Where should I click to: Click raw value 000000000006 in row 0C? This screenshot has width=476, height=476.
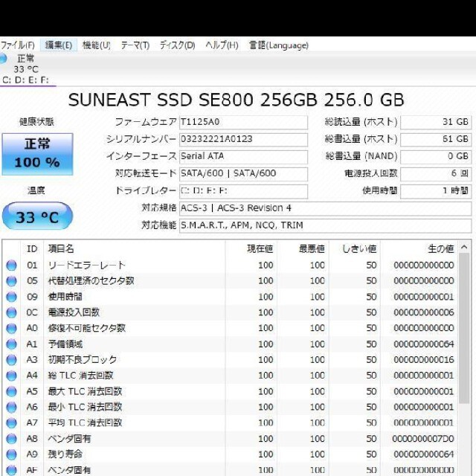pos(424,312)
